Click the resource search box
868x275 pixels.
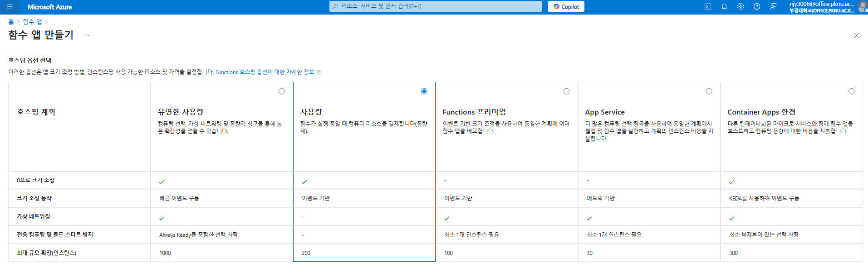coord(436,6)
